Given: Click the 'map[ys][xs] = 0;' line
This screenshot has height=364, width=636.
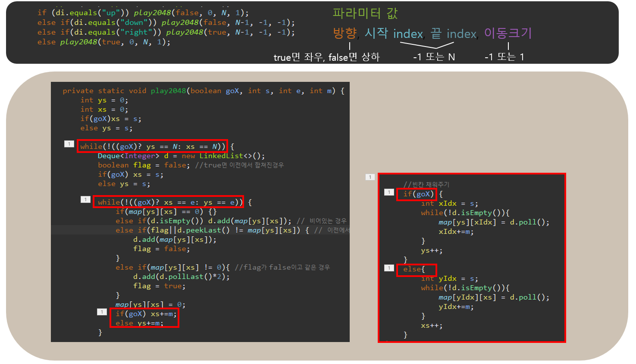Looking at the screenshot, I should (150, 305).
